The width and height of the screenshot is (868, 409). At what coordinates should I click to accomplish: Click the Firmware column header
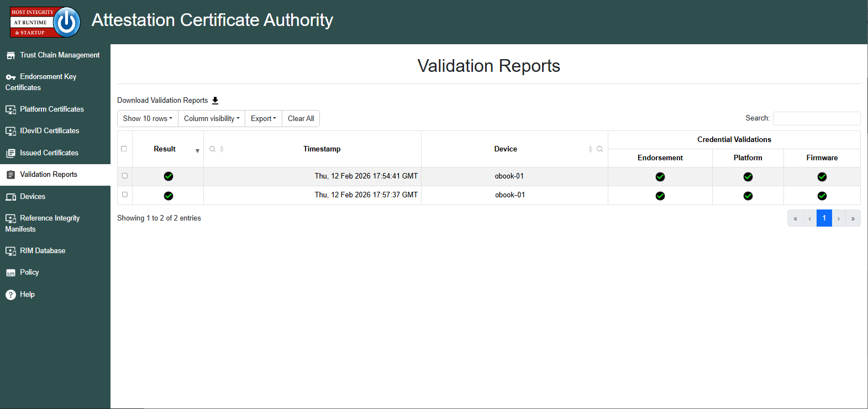(822, 158)
